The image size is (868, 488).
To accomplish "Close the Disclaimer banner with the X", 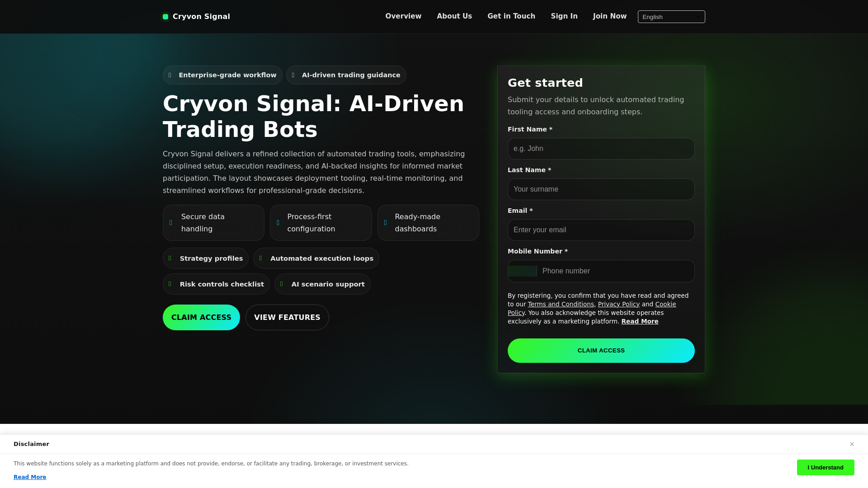I will pos(852,444).
